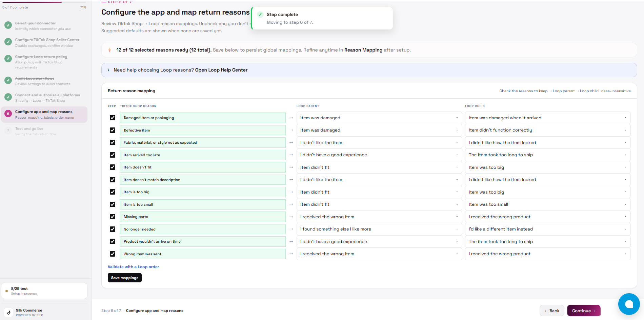Click green checkmark for Audit Loop workflows
This screenshot has width=644, height=320.
click(8, 80)
